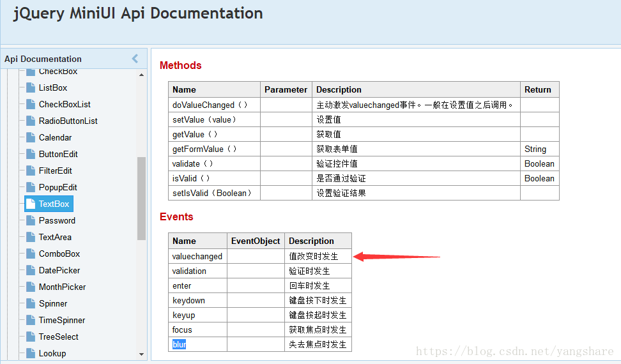Click the tree scrollbar thumb
This screenshot has height=364, width=621.
[141, 199]
